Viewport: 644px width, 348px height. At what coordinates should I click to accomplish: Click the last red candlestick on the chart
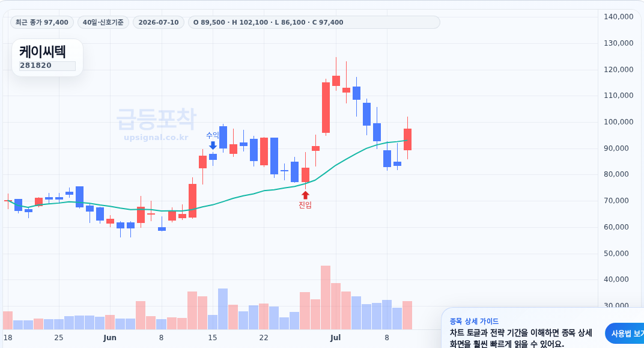(x=407, y=139)
